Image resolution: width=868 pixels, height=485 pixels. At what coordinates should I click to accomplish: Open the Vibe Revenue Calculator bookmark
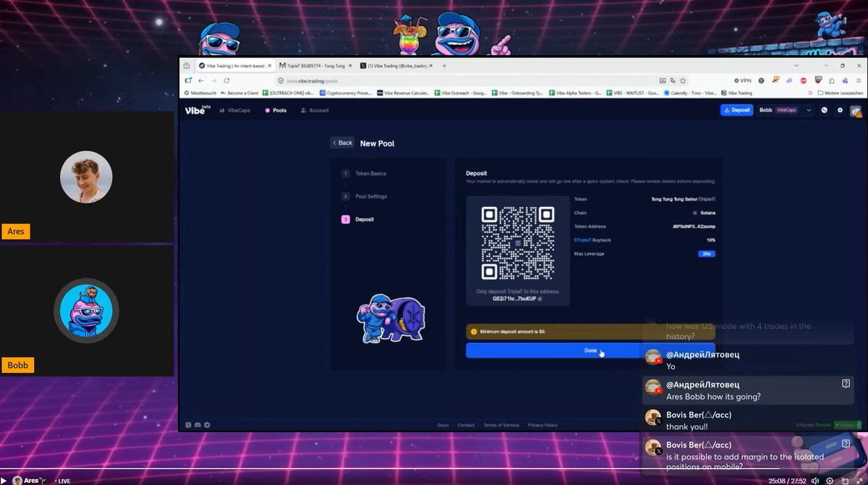tap(404, 93)
